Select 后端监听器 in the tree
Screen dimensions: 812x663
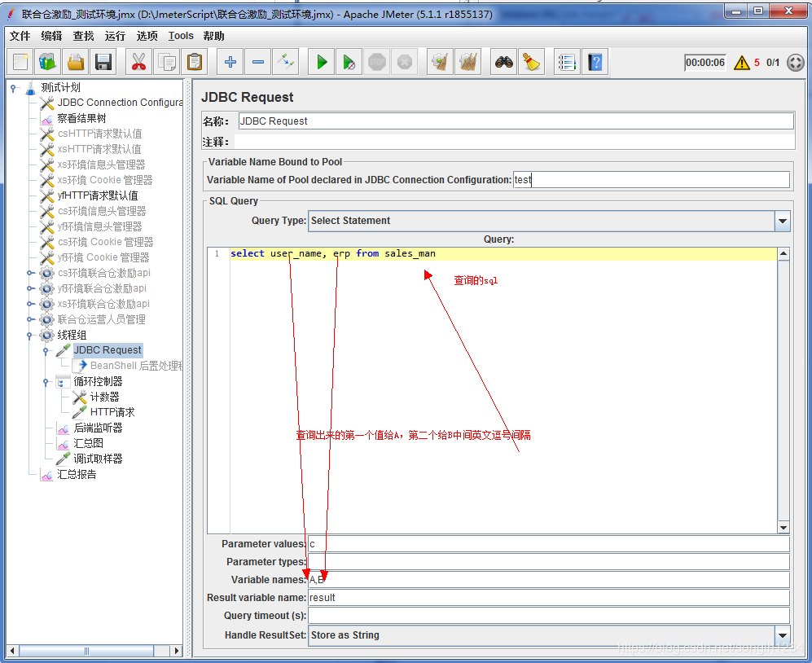tap(98, 428)
